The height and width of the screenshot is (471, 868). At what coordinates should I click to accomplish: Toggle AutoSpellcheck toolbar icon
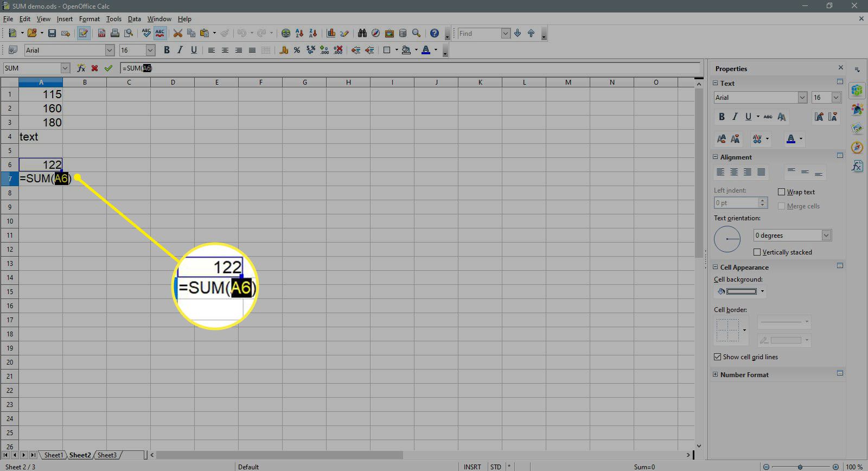click(159, 34)
